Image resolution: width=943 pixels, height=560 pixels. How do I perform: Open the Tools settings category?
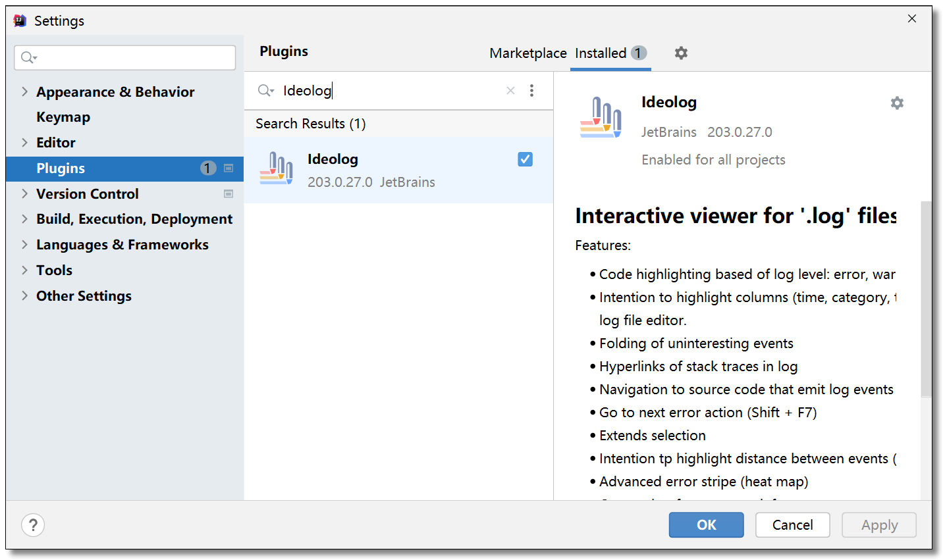point(54,270)
